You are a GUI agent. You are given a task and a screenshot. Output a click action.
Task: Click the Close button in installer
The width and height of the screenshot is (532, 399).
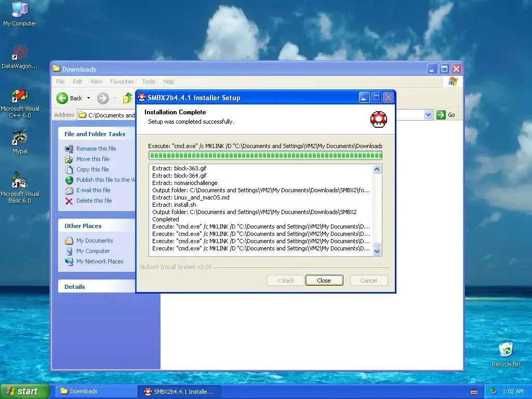(x=324, y=281)
